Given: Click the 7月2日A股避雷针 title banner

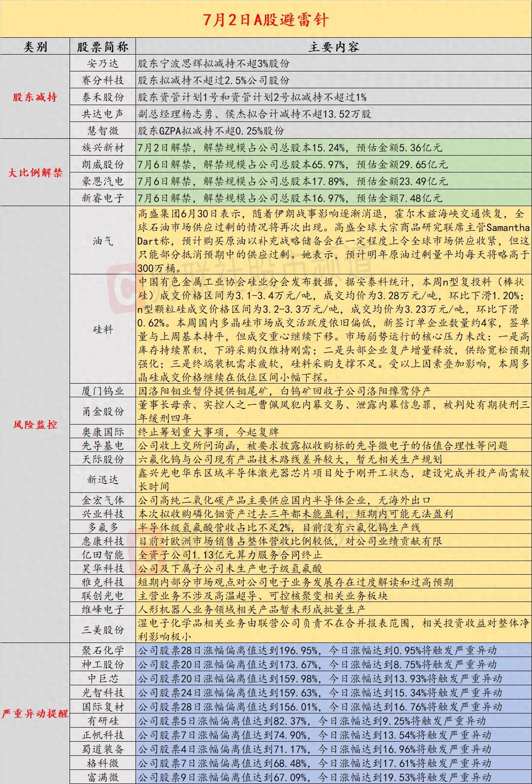Looking at the screenshot, I should [266, 19].
